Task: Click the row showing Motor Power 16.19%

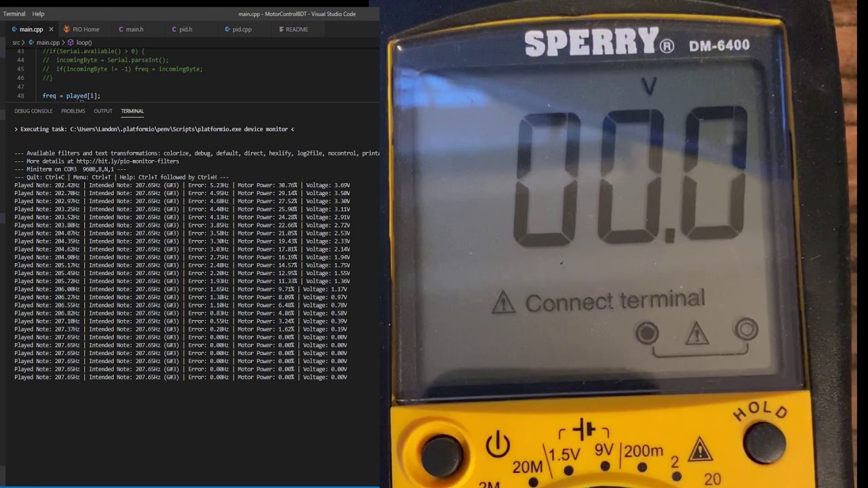Action: (182, 258)
